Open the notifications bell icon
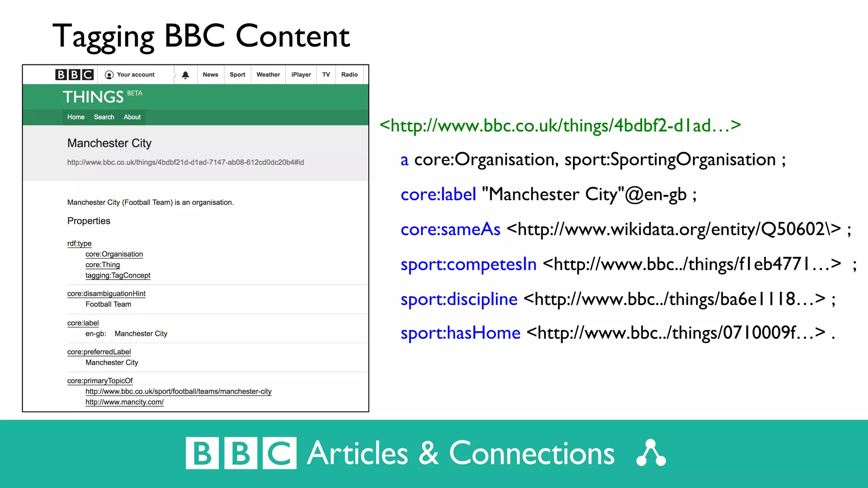The image size is (868, 488). pyautogui.click(x=185, y=75)
